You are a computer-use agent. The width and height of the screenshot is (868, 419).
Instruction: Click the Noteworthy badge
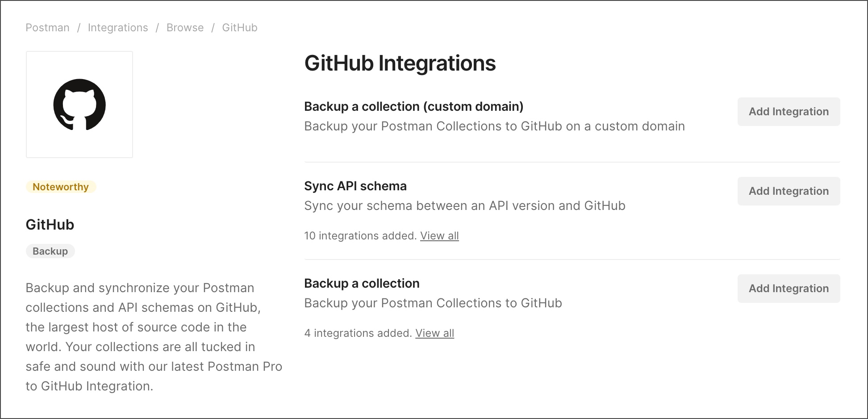[x=60, y=186]
